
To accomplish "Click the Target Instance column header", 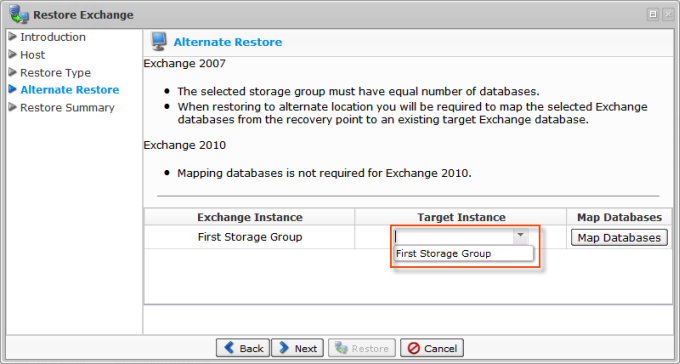I will pyautogui.click(x=461, y=217).
